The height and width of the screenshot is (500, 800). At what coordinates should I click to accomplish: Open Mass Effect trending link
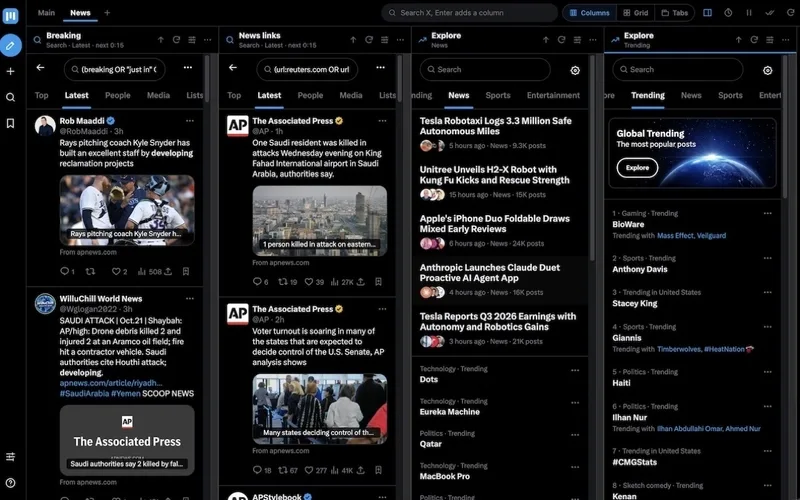coord(675,236)
